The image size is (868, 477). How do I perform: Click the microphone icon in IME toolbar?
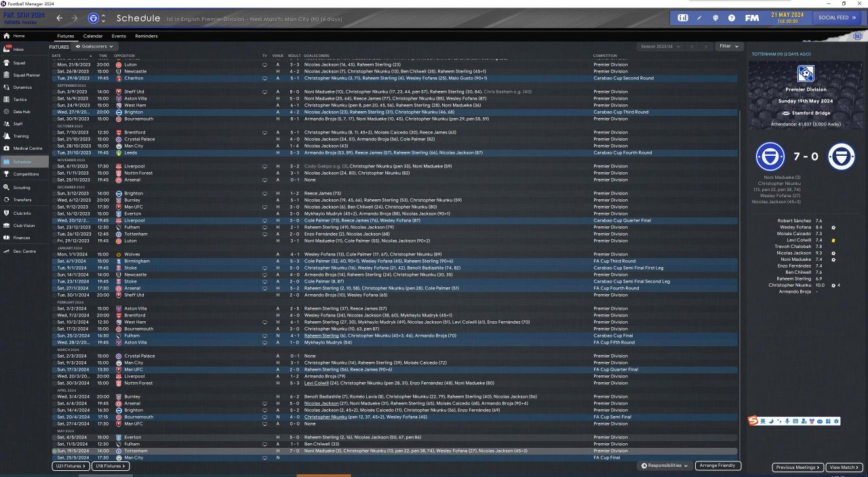(786, 421)
